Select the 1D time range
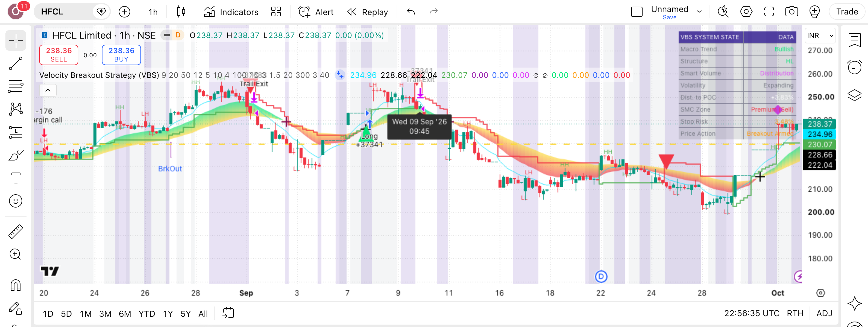 pos(48,314)
